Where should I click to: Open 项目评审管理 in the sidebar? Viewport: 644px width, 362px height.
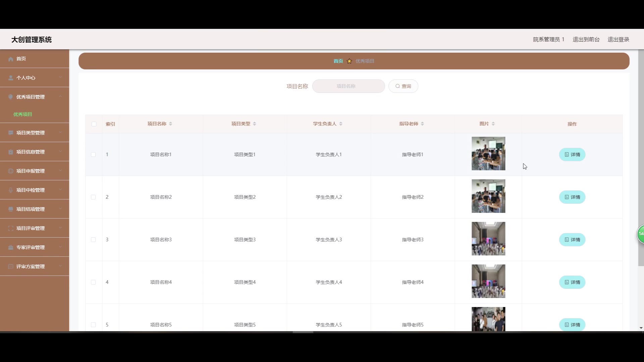click(x=35, y=228)
